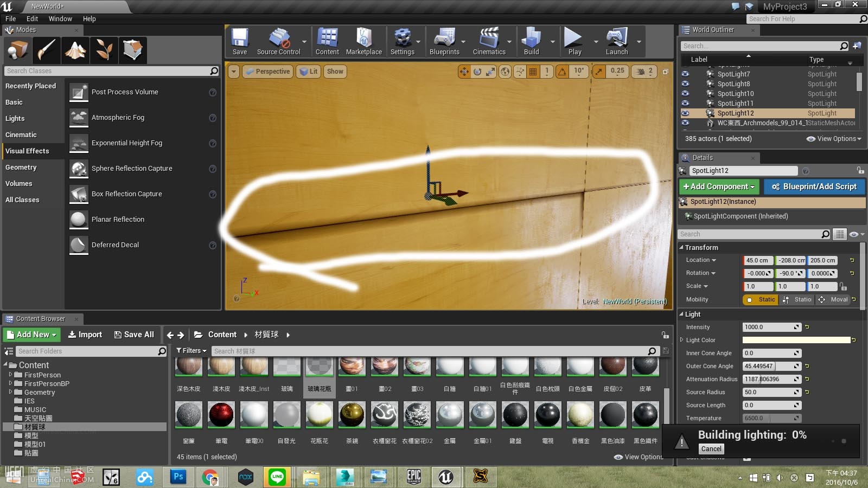The width and height of the screenshot is (868, 488).
Task: Toggle surface snapping icon in viewport
Action: point(520,72)
